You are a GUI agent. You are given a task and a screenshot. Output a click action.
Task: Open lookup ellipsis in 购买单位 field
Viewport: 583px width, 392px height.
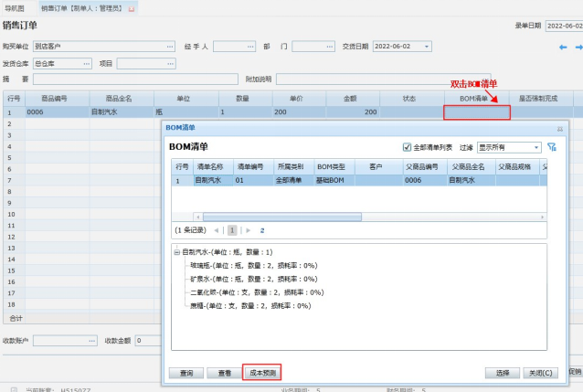170,47
